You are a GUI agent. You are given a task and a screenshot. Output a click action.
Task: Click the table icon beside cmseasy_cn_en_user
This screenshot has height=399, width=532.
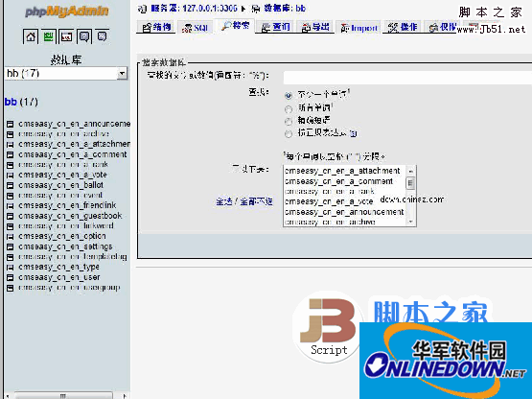coord(11,277)
